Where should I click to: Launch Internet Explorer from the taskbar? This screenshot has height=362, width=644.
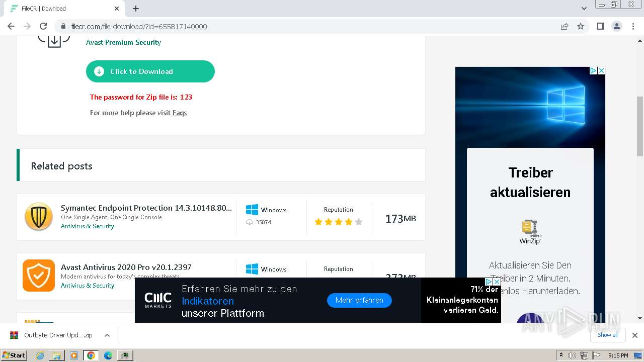pos(40,355)
